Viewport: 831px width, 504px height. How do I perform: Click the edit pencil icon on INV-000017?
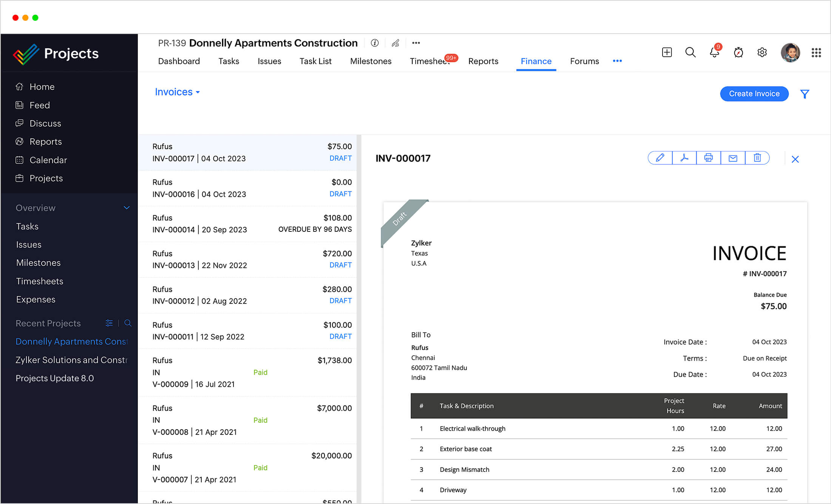coord(660,158)
